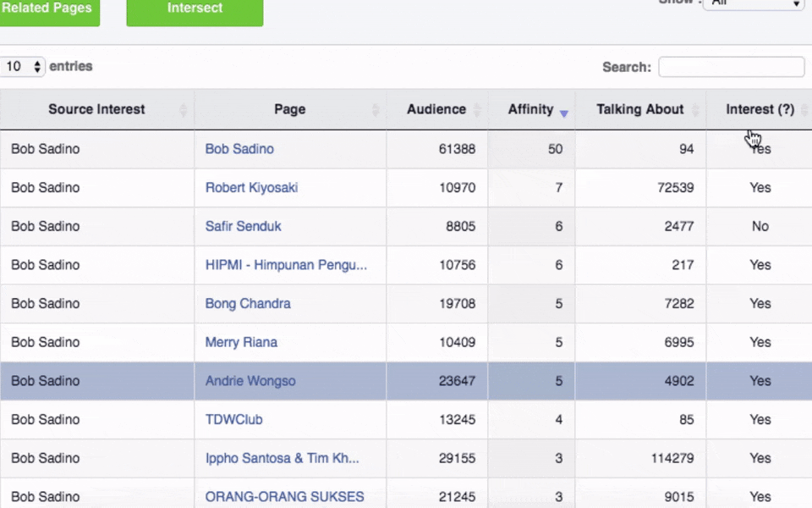812x508 pixels.
Task: Focus the Search input field
Action: click(731, 67)
